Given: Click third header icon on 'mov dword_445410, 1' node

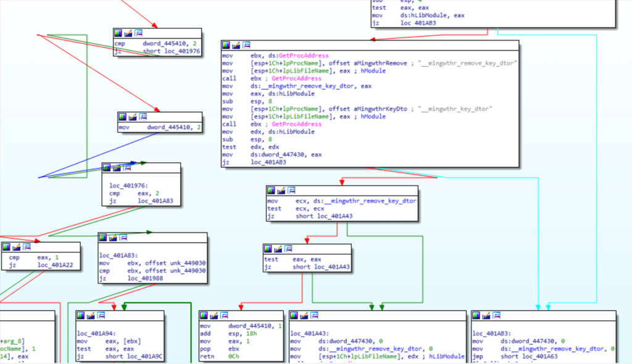Looking at the screenshot, I should (224, 315).
